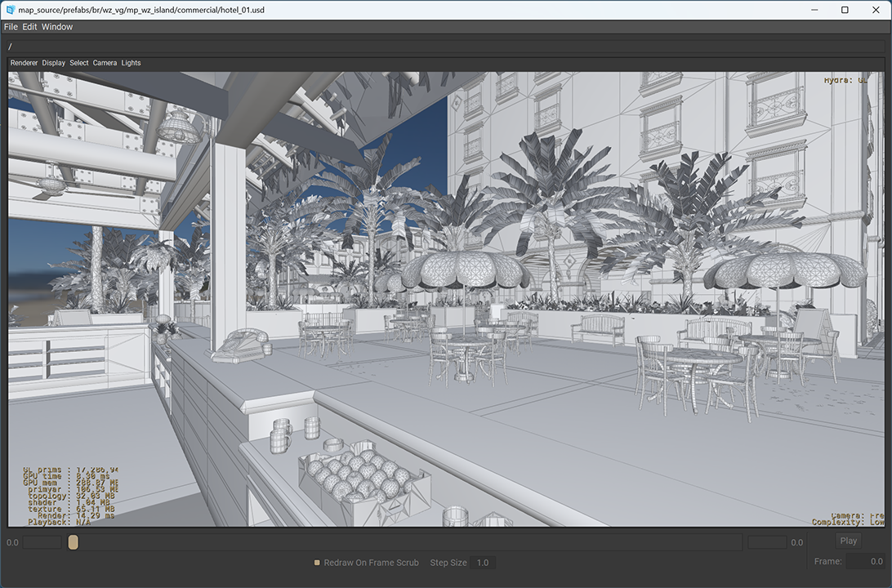Viewport: 892px width, 588px height.
Task: Click the USD app icon in title bar
Action: pos(11,10)
